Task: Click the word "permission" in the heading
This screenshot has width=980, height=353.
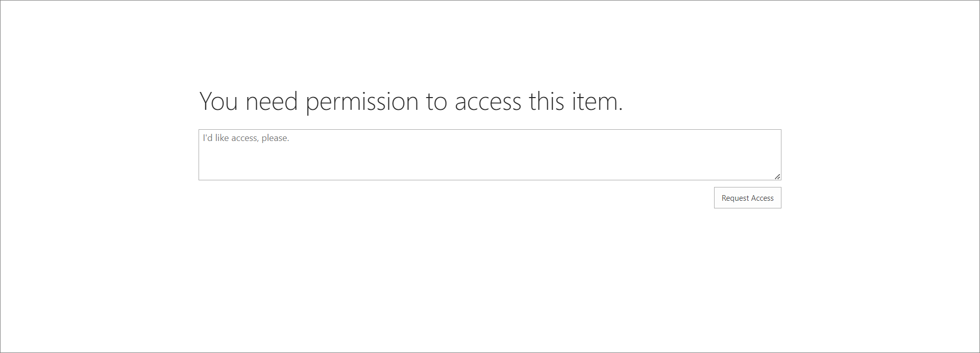Action: pyautogui.click(x=362, y=102)
